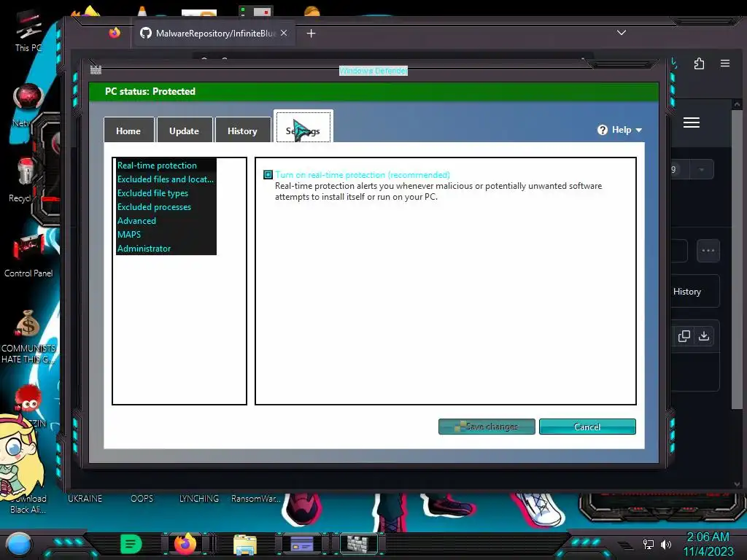747x560 pixels.
Task: Toggle real-time protection checkbox
Action: click(x=268, y=175)
